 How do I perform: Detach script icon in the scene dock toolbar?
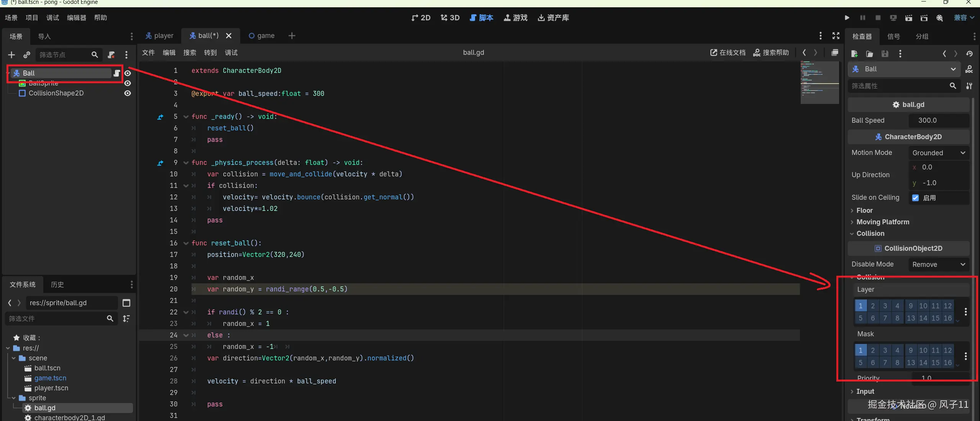[111, 55]
